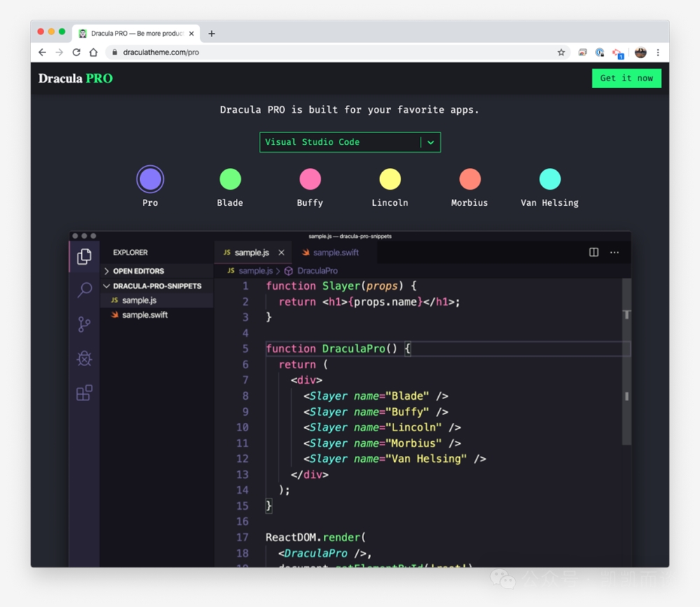Image resolution: width=700 pixels, height=607 pixels.
Task: Open the Explorer files icon in activity bar
Action: pyautogui.click(x=84, y=256)
